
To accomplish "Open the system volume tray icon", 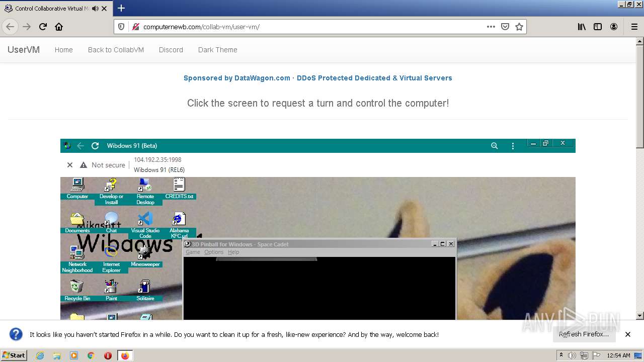I will (x=573, y=355).
